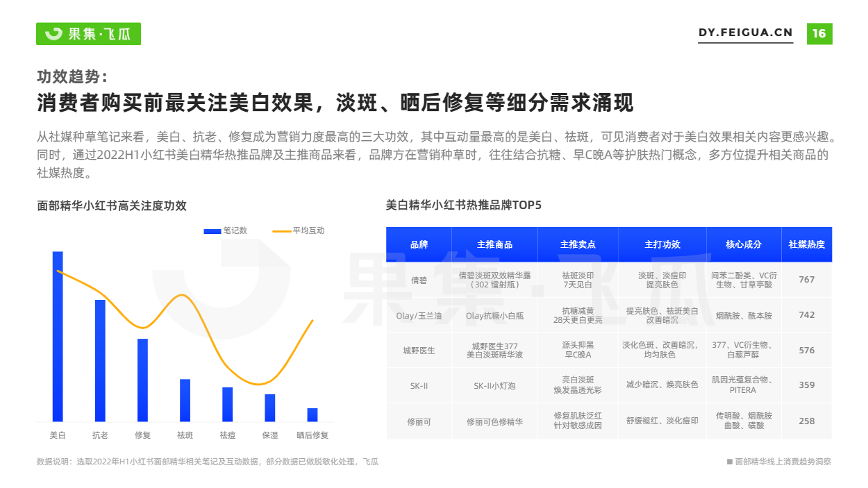
Task: Select the 抗老 bar in chart
Action: (x=100, y=361)
